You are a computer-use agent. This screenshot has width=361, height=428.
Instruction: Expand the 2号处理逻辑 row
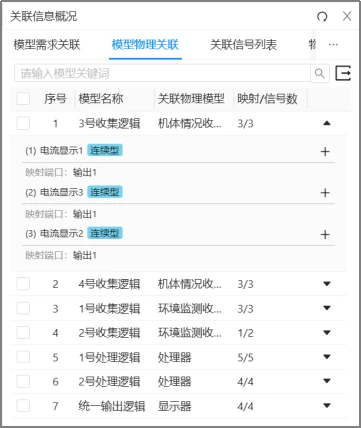click(327, 381)
